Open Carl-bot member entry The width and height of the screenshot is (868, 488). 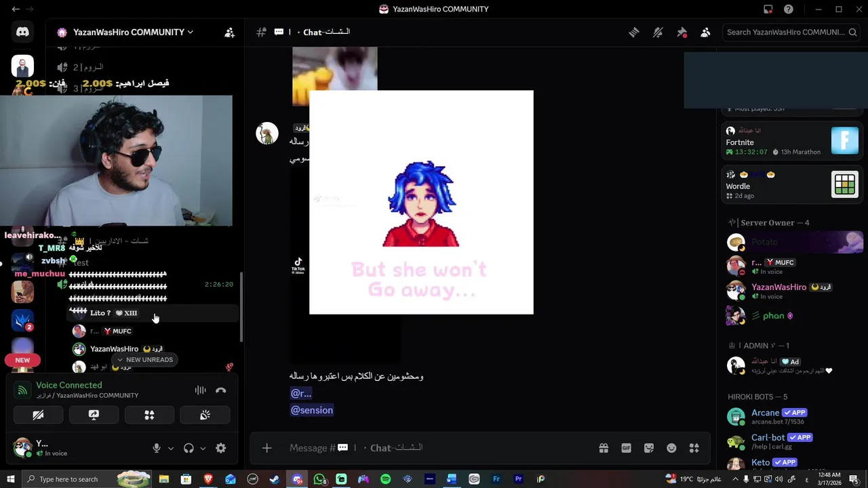click(795, 441)
